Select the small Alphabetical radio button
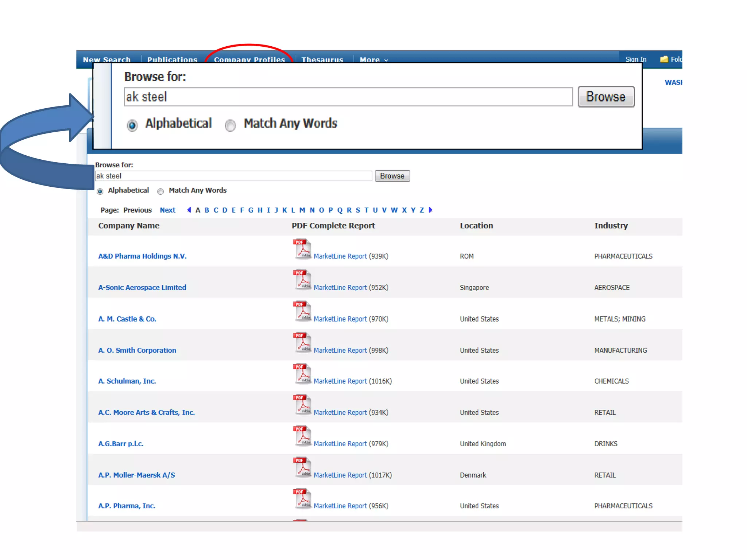This screenshot has width=747, height=560. click(100, 191)
